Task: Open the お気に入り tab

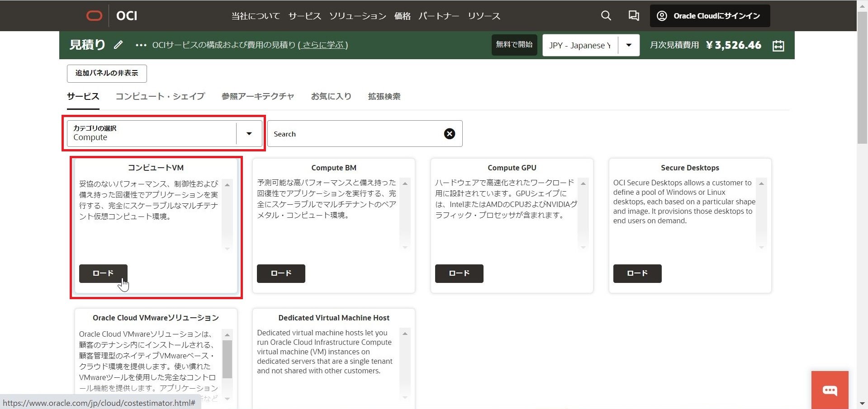Action: [331, 96]
